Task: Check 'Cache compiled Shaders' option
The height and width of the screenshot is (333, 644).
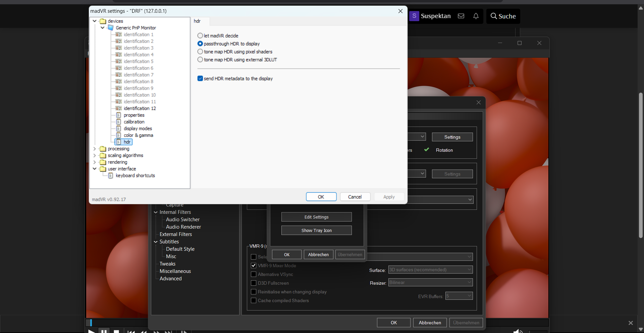Action: pos(254,300)
